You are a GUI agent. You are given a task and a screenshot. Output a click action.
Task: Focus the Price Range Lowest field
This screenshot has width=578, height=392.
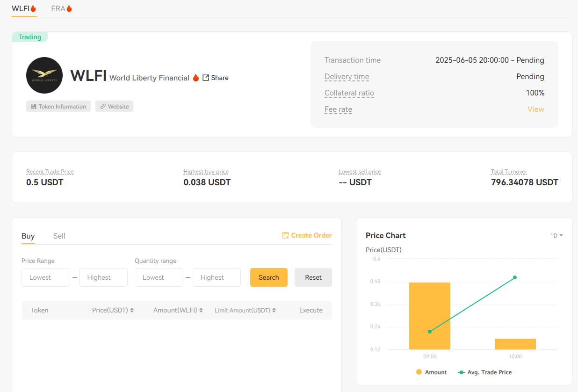point(46,277)
